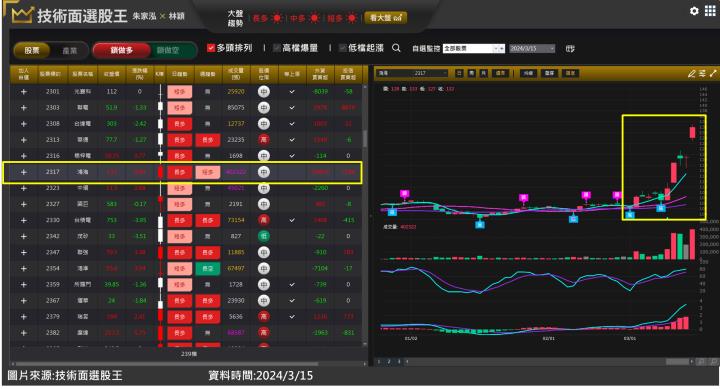Enable the 高檔爆量 checkbox
This screenshot has height=389, width=720.
coord(277,48)
